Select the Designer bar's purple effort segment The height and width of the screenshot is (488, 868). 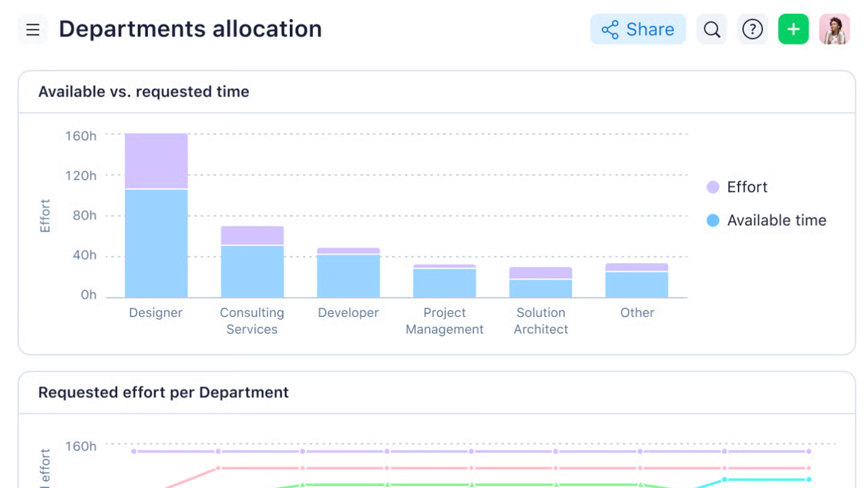156,161
